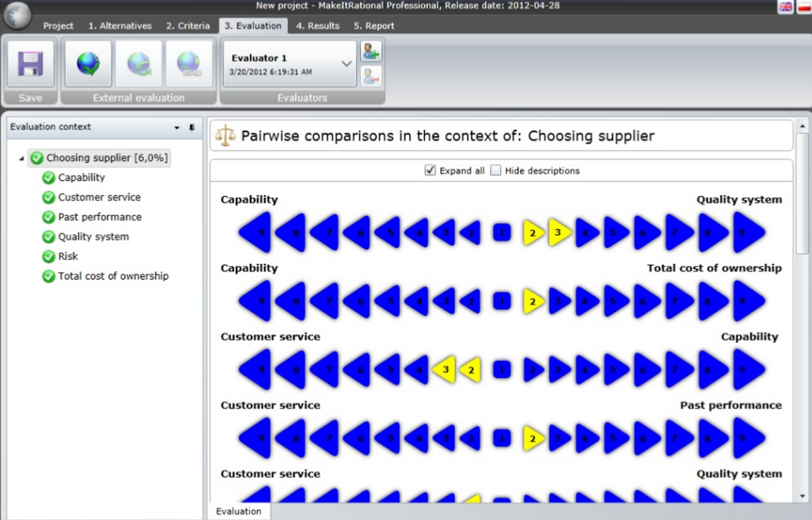Start external evaluation via the green-check globe icon
Viewport: 812px width, 520px height.
pos(88,63)
